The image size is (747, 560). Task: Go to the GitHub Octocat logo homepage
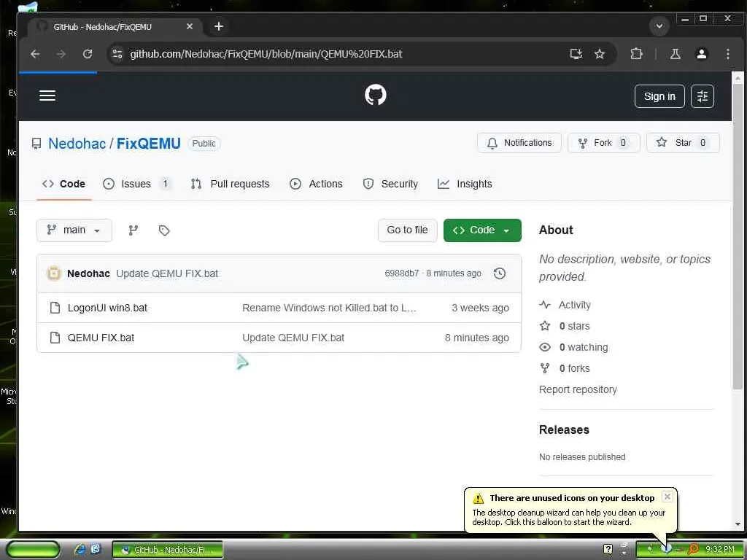(x=376, y=96)
